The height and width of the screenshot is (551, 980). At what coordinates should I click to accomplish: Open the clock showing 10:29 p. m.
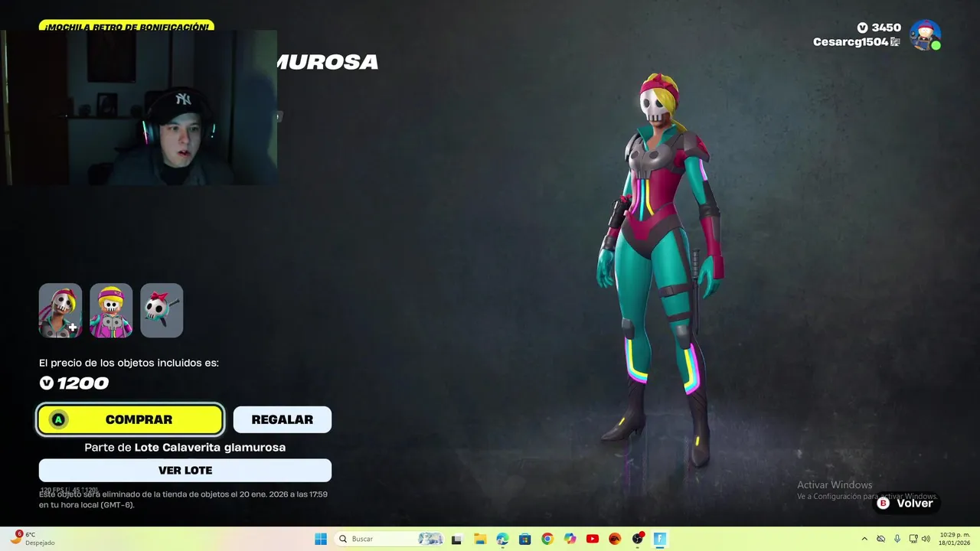tap(955, 539)
